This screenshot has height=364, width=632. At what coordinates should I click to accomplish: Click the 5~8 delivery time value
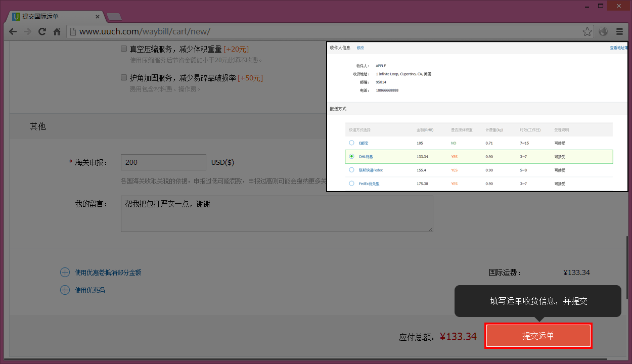[523, 170]
